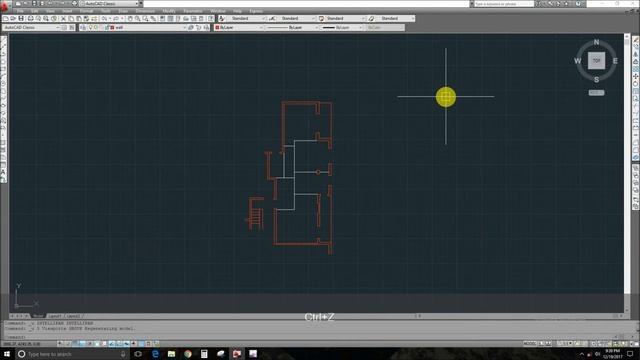Open Microsoft Edge from taskbar

point(155,353)
